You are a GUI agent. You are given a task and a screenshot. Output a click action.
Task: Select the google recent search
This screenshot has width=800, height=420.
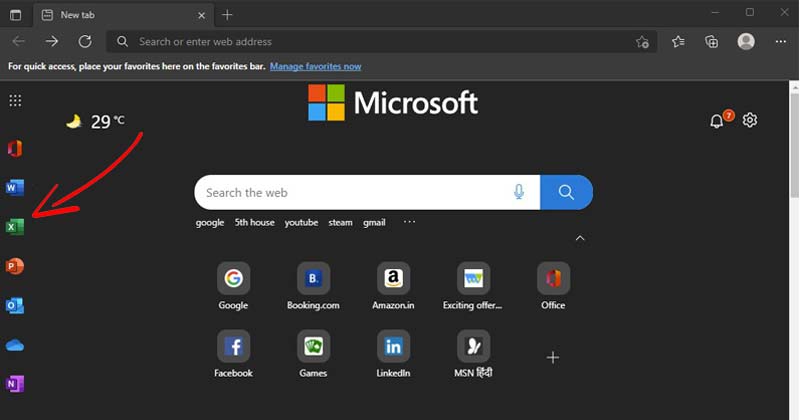(x=210, y=223)
